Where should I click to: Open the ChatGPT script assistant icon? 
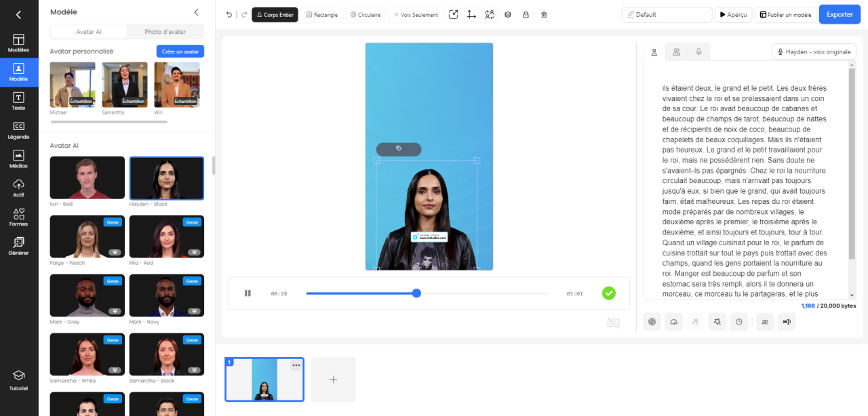click(x=653, y=322)
